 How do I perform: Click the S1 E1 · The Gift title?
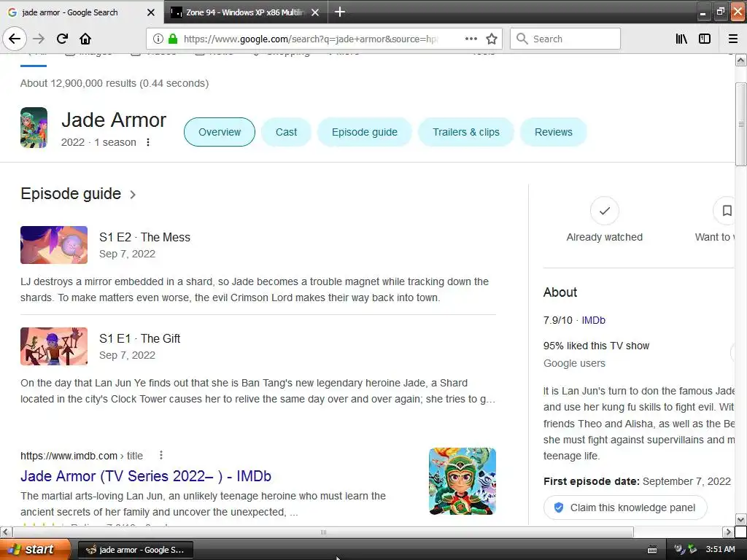139,338
